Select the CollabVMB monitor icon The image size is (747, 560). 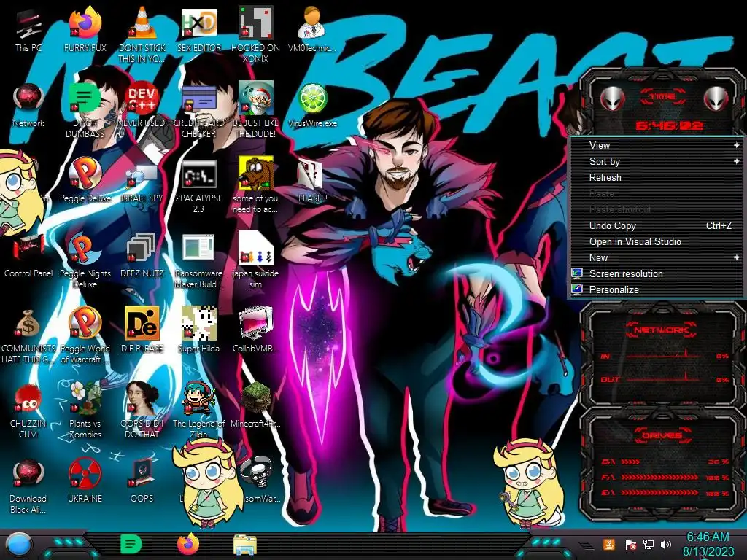coord(256,324)
